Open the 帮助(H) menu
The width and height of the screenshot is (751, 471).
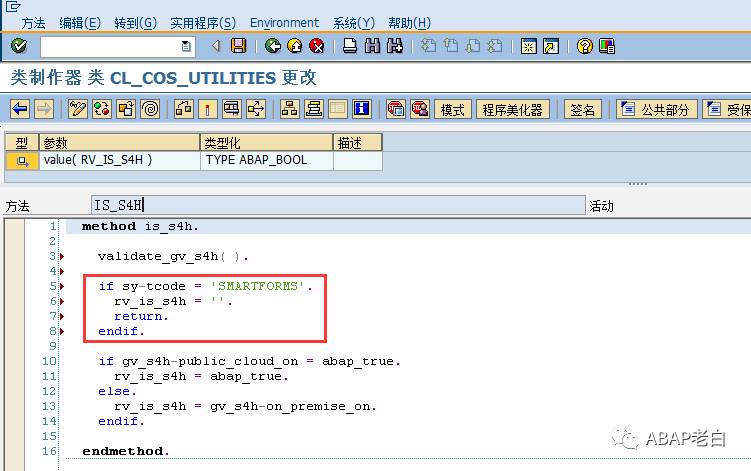[410, 23]
